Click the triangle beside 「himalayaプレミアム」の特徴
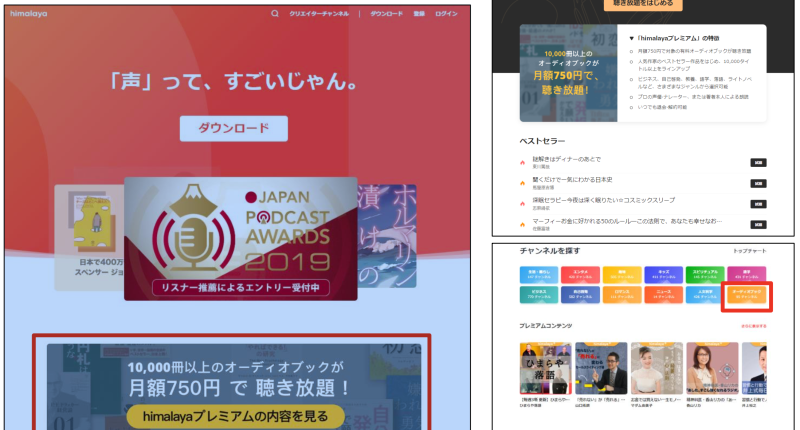The width and height of the screenshot is (800, 430). click(631, 38)
